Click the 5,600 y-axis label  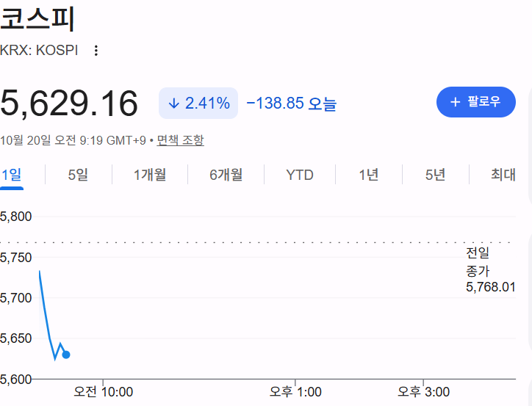(15, 380)
